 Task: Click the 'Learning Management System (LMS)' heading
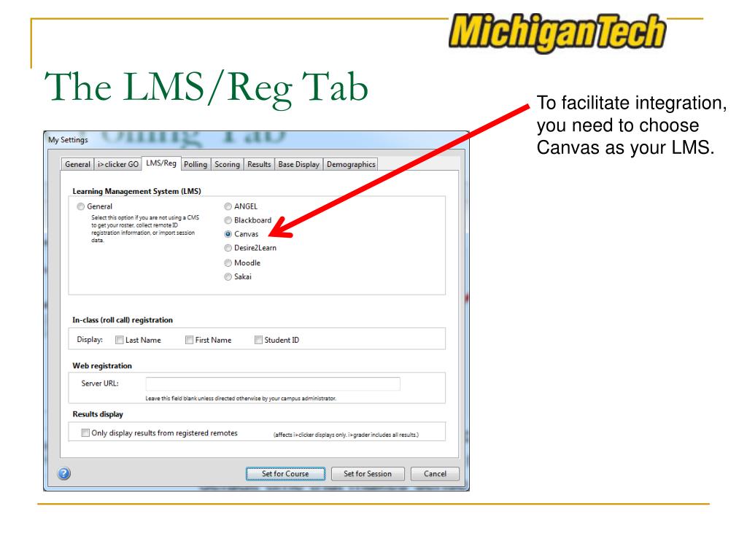[x=136, y=191]
